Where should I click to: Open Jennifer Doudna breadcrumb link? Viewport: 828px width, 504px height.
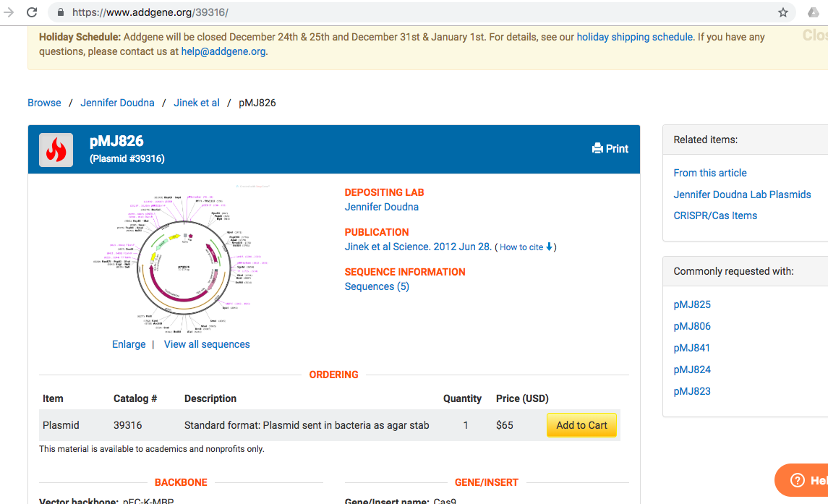tap(117, 103)
